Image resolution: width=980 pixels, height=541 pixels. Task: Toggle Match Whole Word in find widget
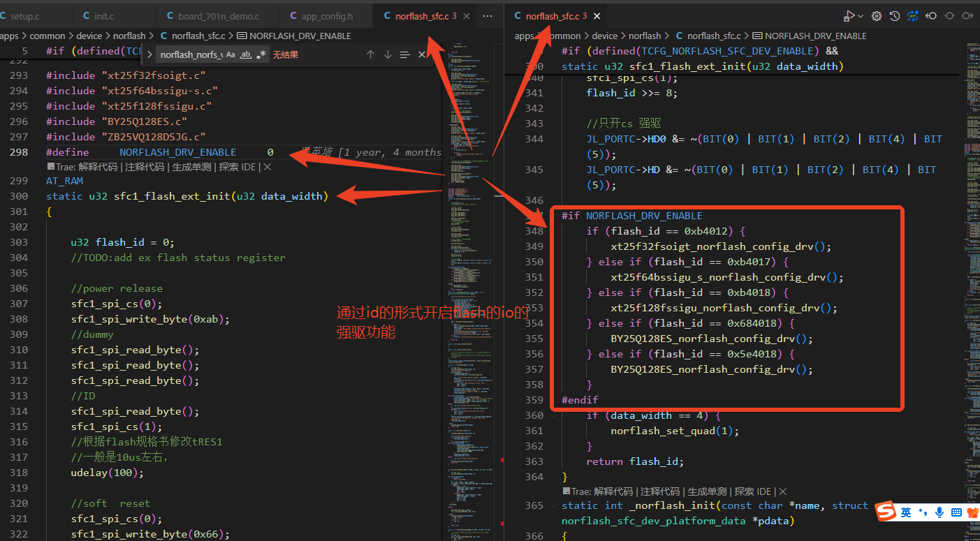click(x=246, y=54)
